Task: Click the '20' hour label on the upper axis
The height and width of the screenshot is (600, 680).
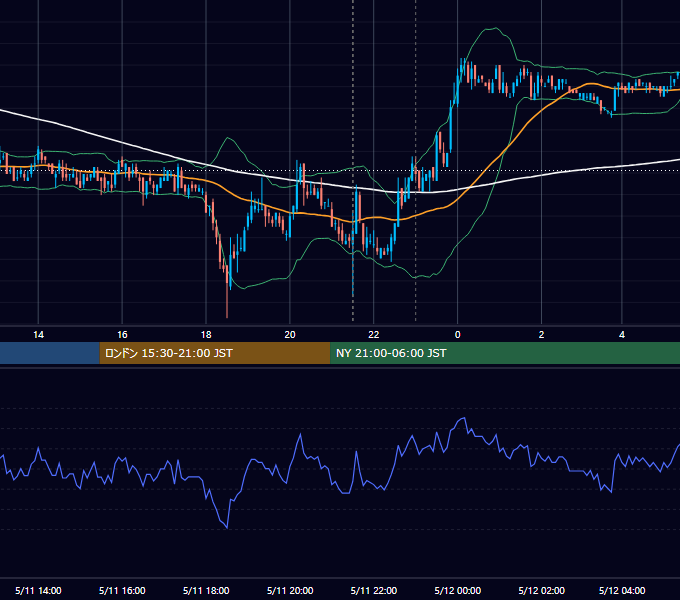Action: click(x=290, y=335)
